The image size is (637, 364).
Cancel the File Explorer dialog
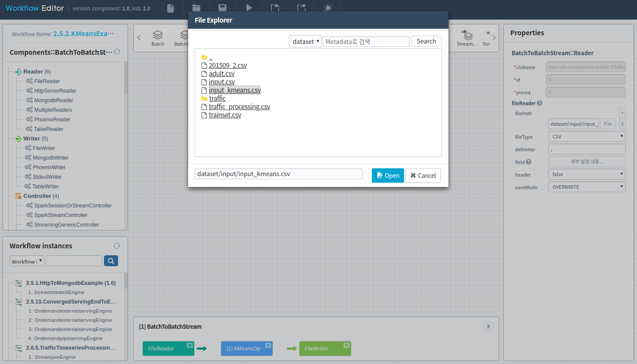(423, 176)
